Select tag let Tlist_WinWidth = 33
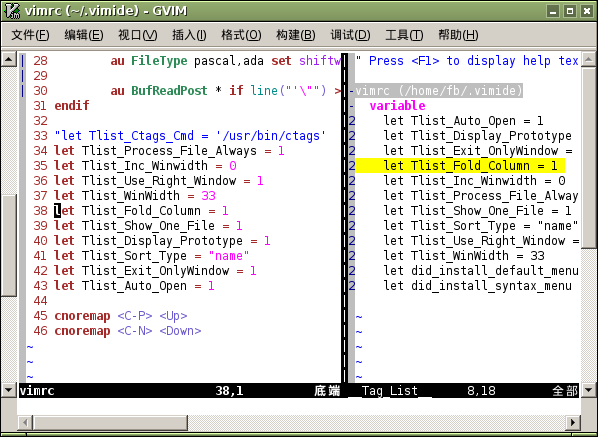The width and height of the screenshot is (598, 437). point(464,255)
